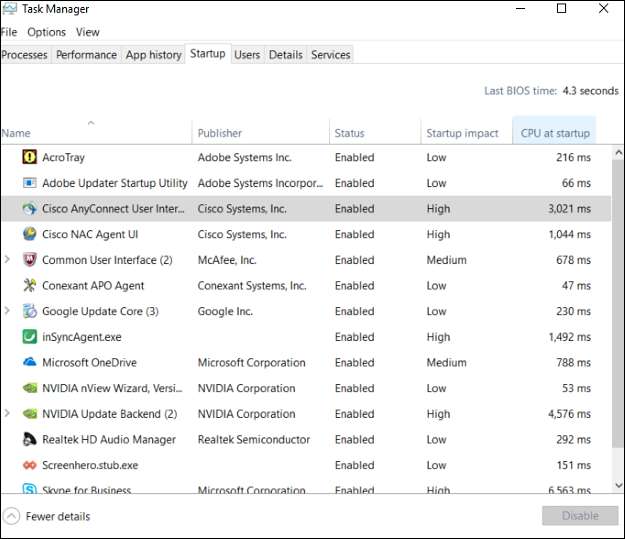625x539 pixels.
Task: Click the Disable button
Action: pos(579,516)
